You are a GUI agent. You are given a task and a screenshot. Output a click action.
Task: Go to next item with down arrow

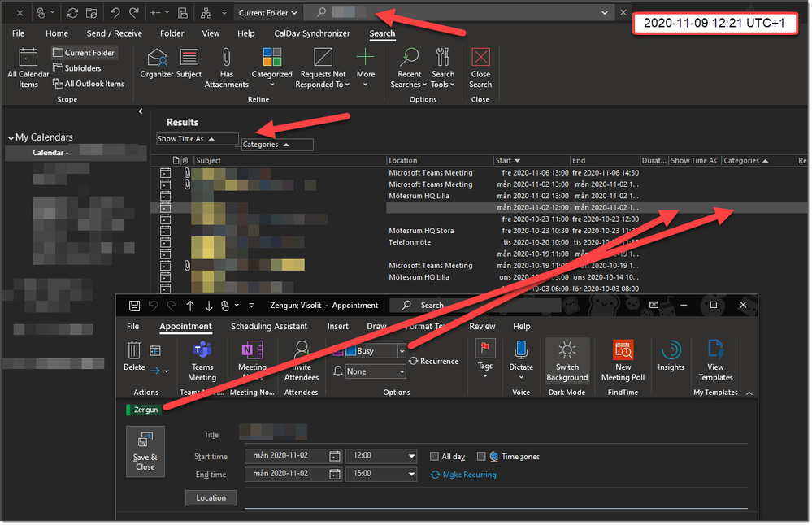209,306
